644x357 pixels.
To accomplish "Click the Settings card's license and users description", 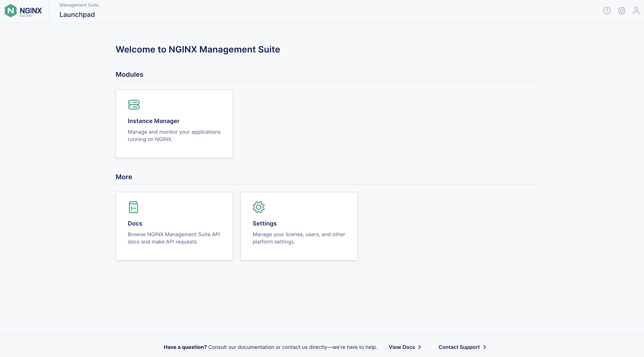I will (299, 238).
